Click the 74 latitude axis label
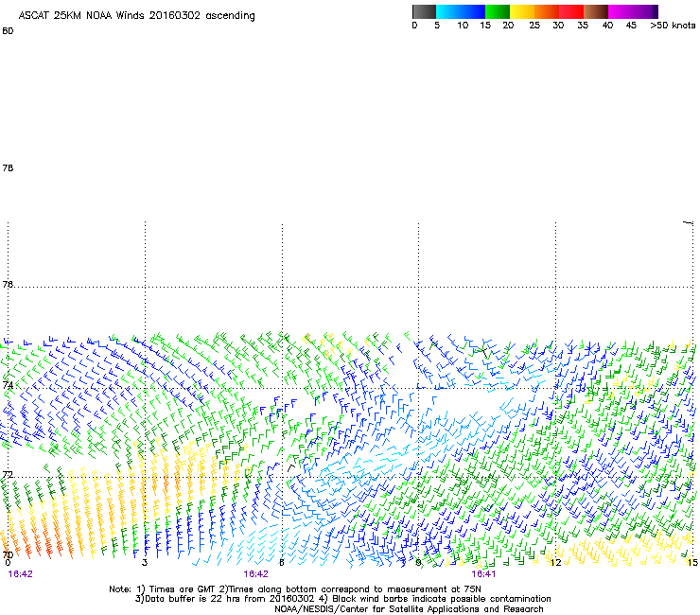Viewport: 700px width, 615px height. pos(8,385)
